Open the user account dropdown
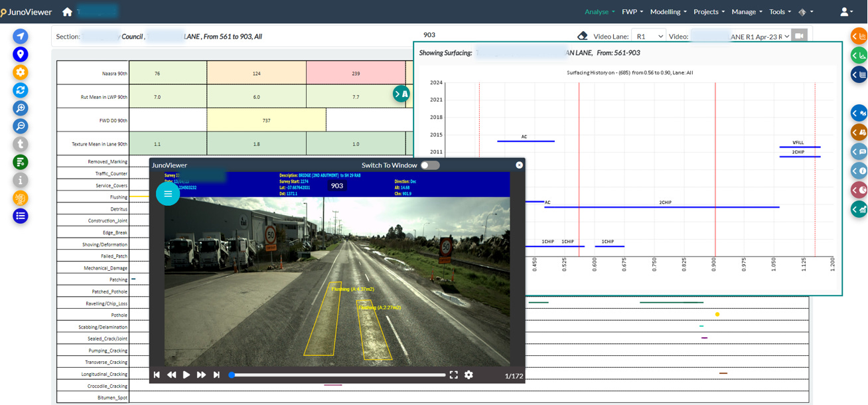Screen dimensions: 868x405 [x=846, y=12]
